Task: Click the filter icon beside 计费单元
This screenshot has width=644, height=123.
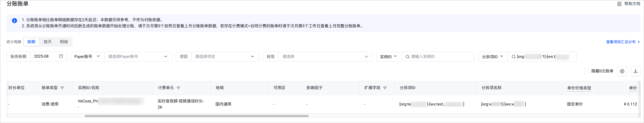Action: pyautogui.click(x=178, y=88)
